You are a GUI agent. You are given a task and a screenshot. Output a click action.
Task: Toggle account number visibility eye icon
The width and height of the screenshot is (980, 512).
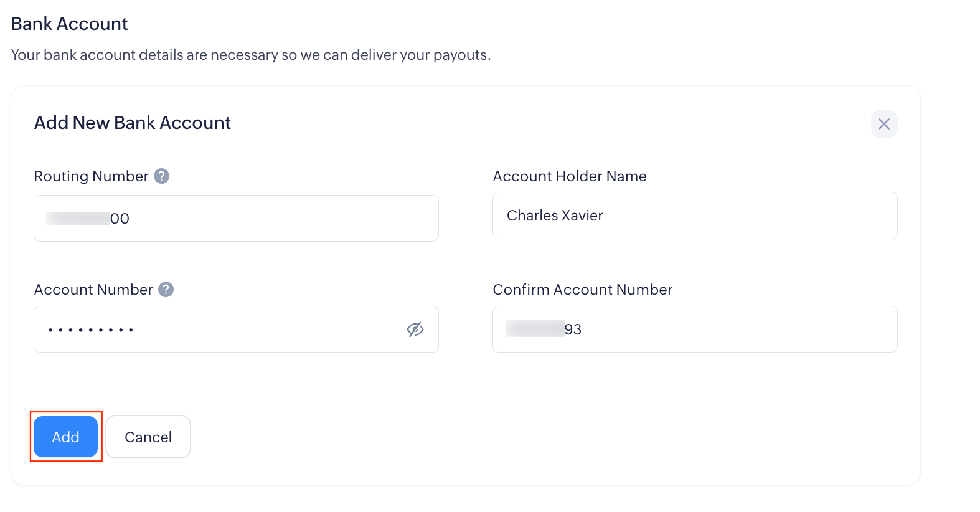(415, 329)
